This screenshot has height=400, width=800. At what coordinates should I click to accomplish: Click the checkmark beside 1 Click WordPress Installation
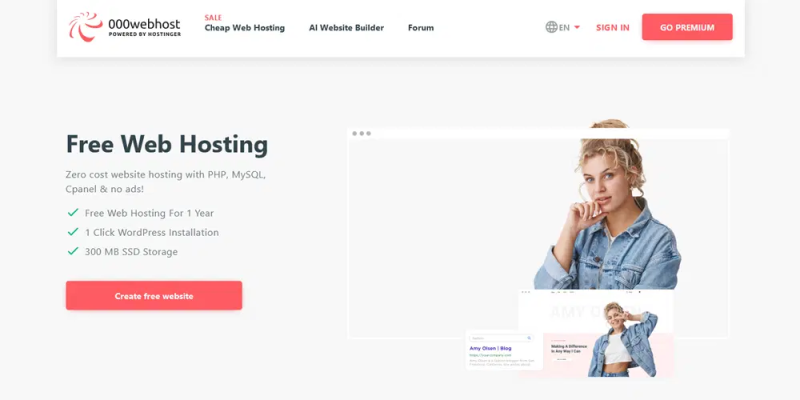[73, 232]
